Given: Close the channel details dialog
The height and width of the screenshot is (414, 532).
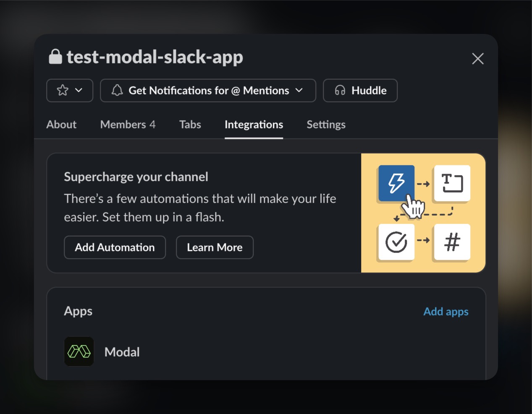Looking at the screenshot, I should 477,59.
